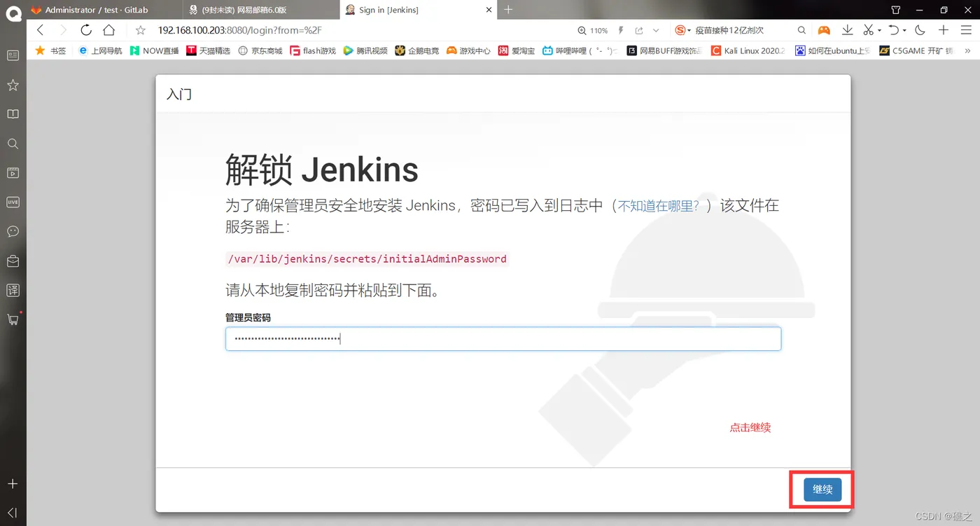
Task: Expand the undo closed tab dropdown arrow
Action: click(x=905, y=31)
